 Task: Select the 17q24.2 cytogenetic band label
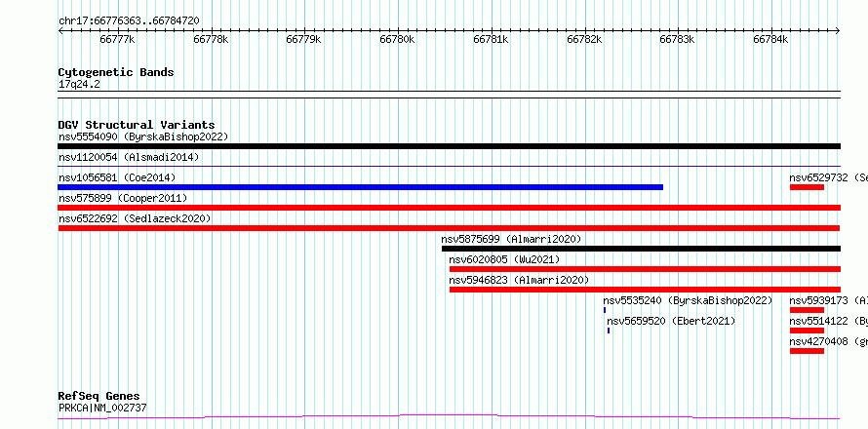(x=79, y=84)
